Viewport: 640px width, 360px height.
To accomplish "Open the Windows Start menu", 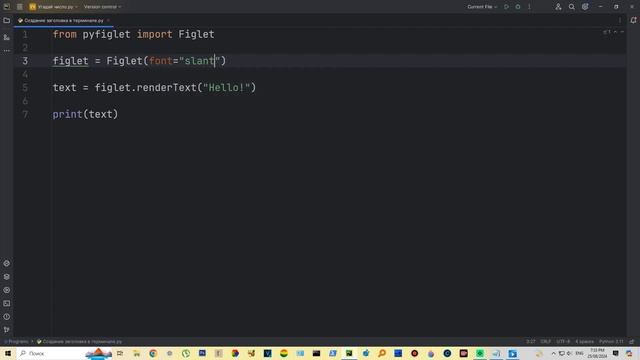I will click(x=8, y=353).
